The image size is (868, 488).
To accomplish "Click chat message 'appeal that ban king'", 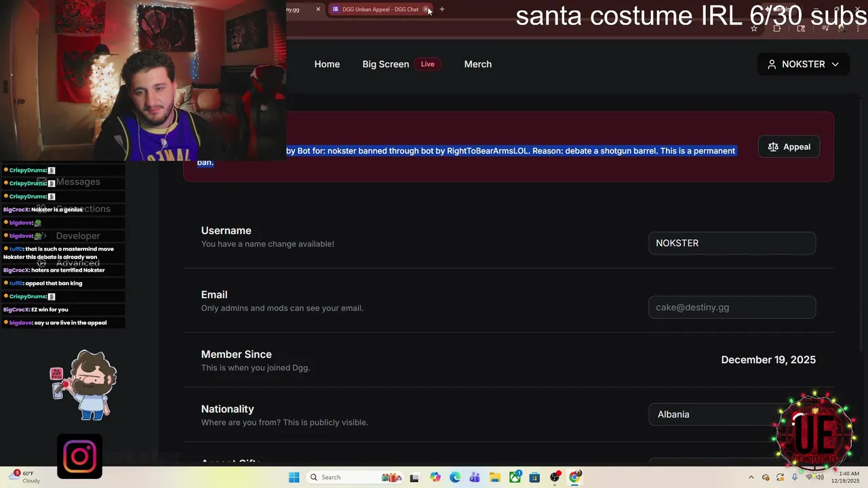I will [54, 283].
